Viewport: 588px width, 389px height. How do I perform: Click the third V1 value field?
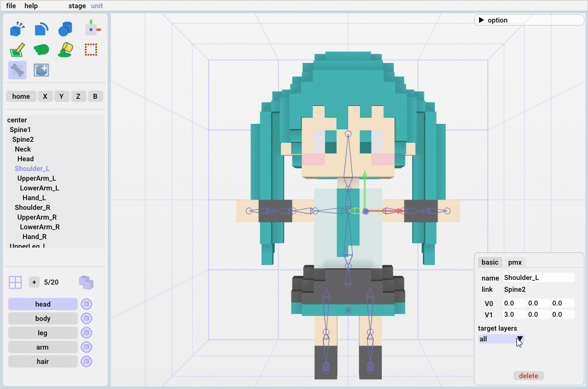[562, 314]
